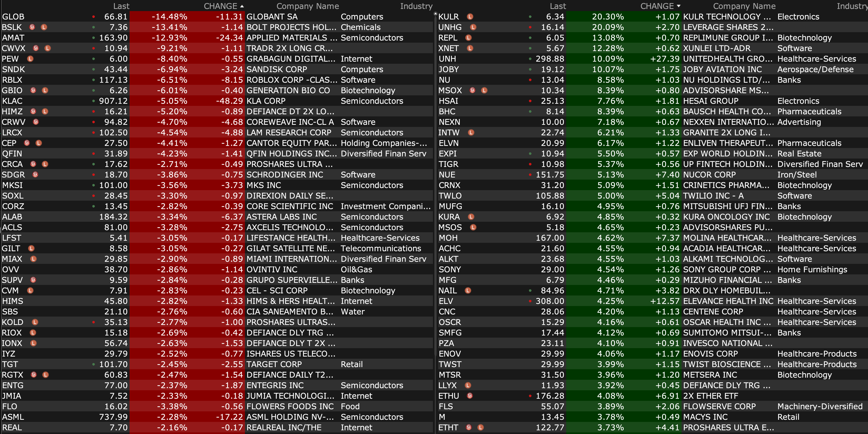The image size is (868, 434).
Task: Click the S badge next to SUPV
Action: (33, 280)
